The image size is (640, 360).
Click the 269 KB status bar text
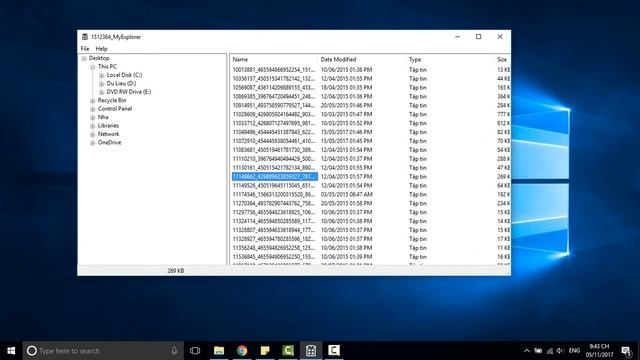[176, 271]
